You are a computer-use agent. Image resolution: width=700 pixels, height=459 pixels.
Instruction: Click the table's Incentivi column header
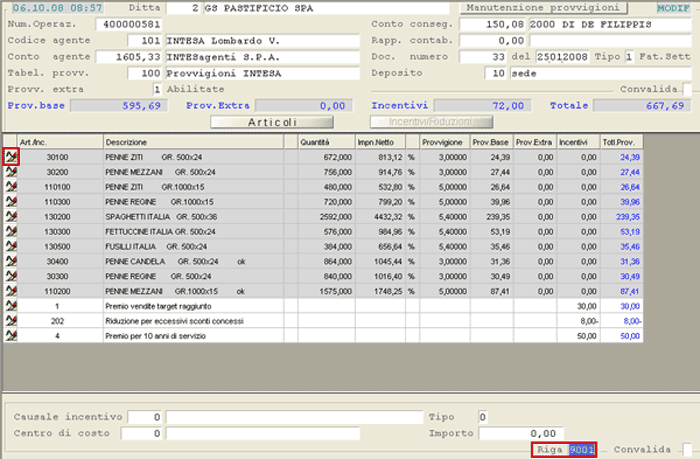[579, 142]
